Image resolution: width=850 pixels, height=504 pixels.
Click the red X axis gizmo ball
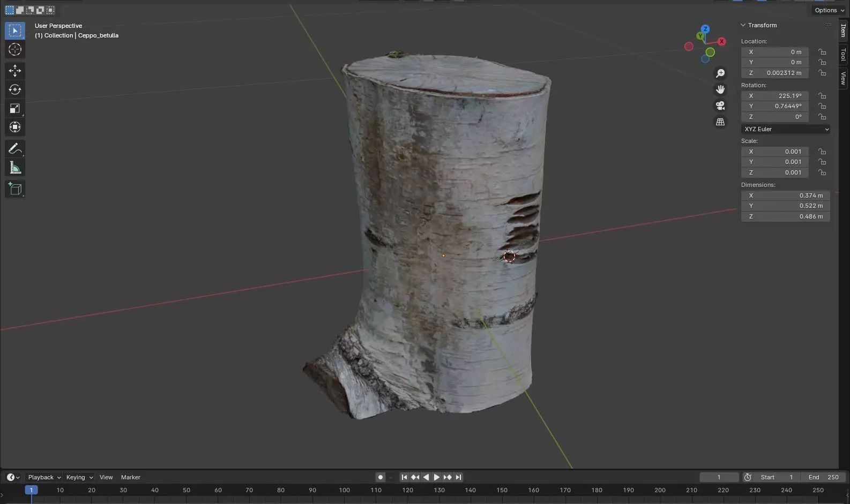coord(722,41)
